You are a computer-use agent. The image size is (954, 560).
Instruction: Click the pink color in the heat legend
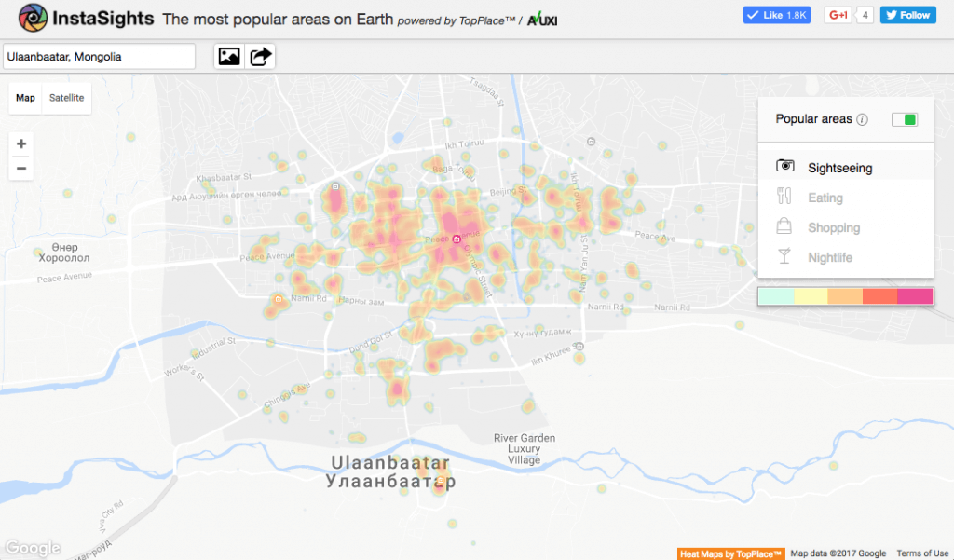point(915,296)
